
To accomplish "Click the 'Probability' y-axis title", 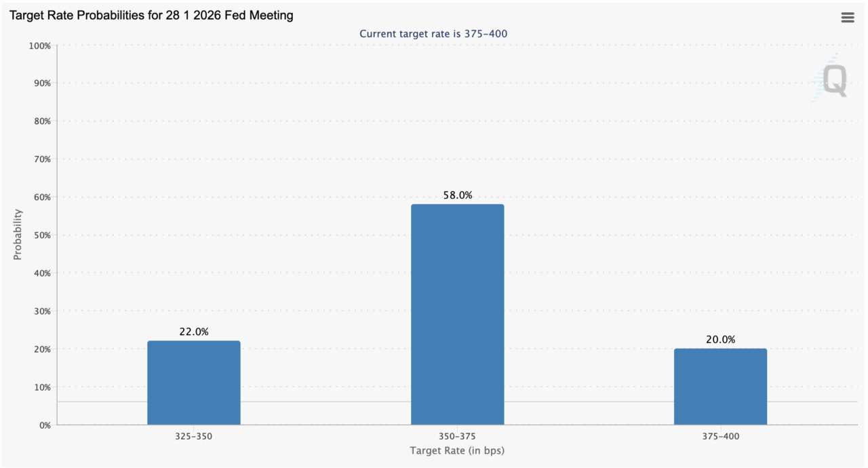I will [x=18, y=234].
